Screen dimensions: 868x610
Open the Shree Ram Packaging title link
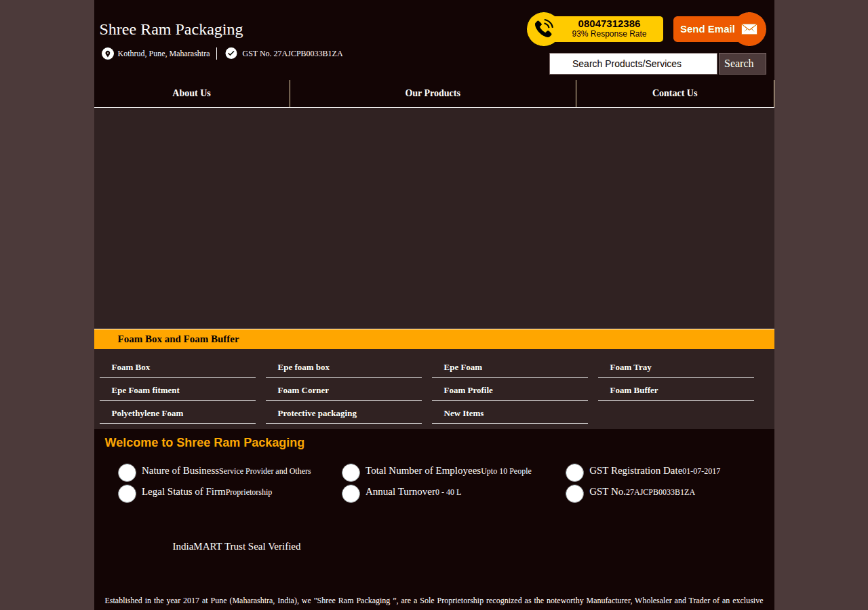click(x=171, y=29)
